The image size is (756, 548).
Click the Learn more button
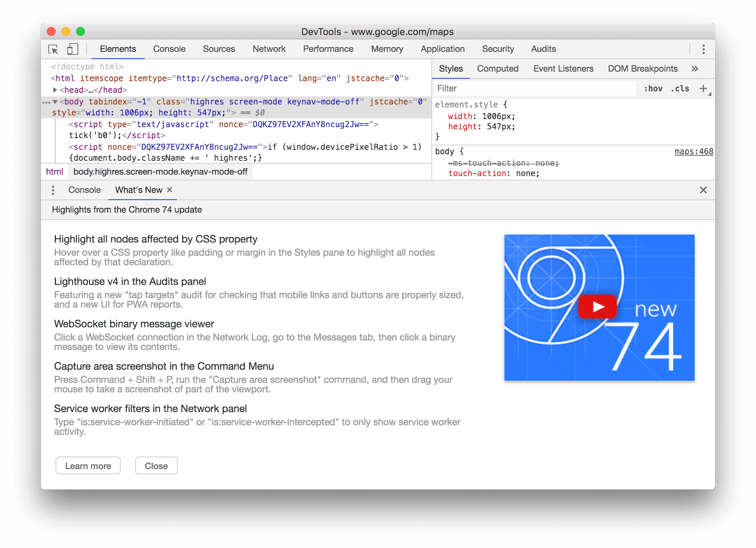point(88,465)
